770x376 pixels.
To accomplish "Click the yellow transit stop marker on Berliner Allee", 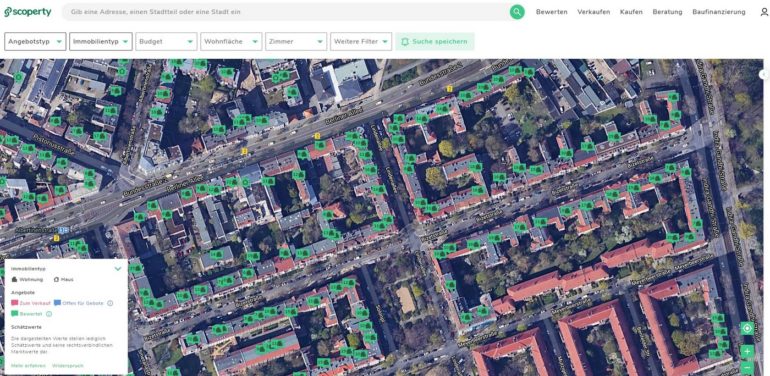I will [317, 136].
